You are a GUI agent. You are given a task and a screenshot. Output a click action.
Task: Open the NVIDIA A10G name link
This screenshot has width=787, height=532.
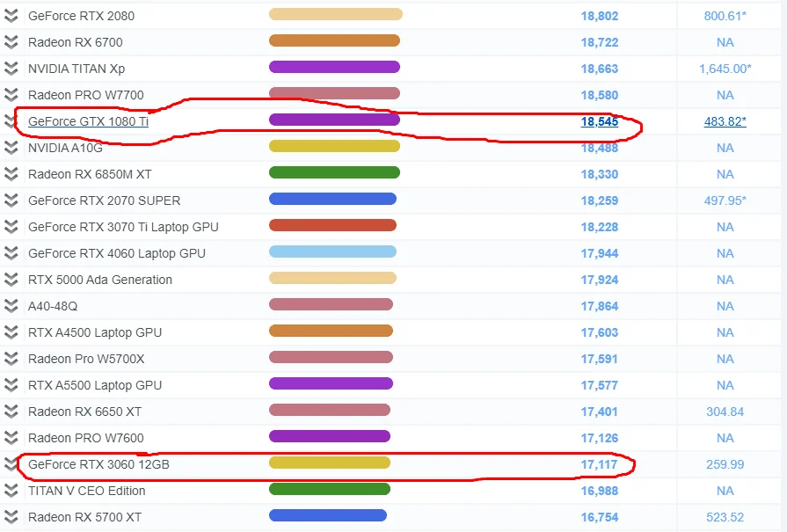click(65, 148)
